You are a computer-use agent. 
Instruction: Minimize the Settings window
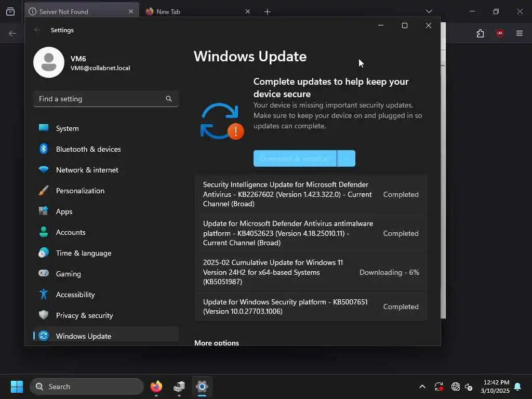(x=381, y=25)
